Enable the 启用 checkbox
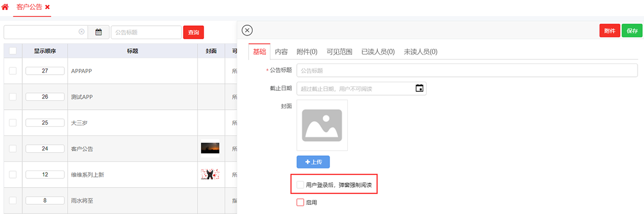This screenshot has width=644, height=214. coord(301,203)
